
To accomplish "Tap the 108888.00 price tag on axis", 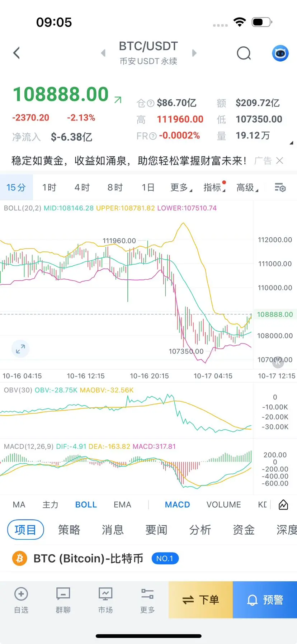I will 275,314.
